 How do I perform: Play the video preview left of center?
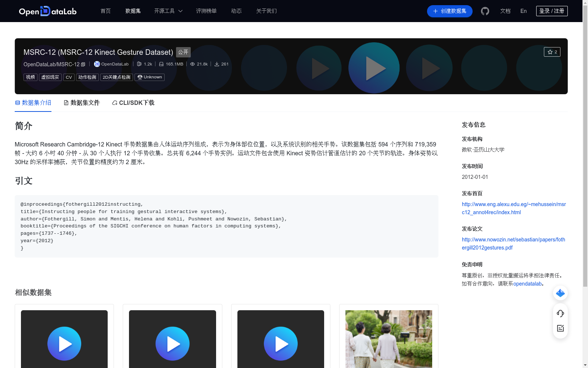pyautogui.click(x=319, y=68)
